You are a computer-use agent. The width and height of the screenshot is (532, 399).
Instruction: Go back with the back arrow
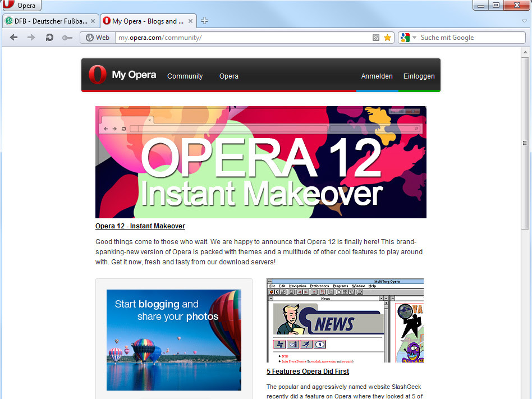pyautogui.click(x=13, y=38)
